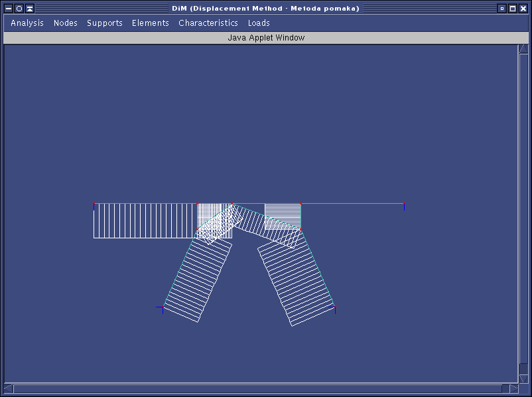
Task: Click the Java Applet Window label
Action: tap(266, 38)
